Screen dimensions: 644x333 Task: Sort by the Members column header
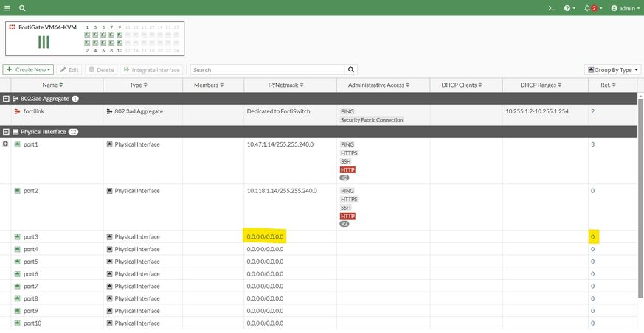(209, 85)
